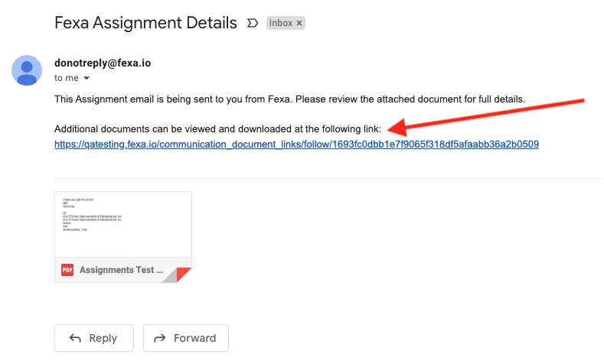This screenshot has width=604, height=364.
Task: Remove the Inbox label using its x
Action: pos(299,23)
